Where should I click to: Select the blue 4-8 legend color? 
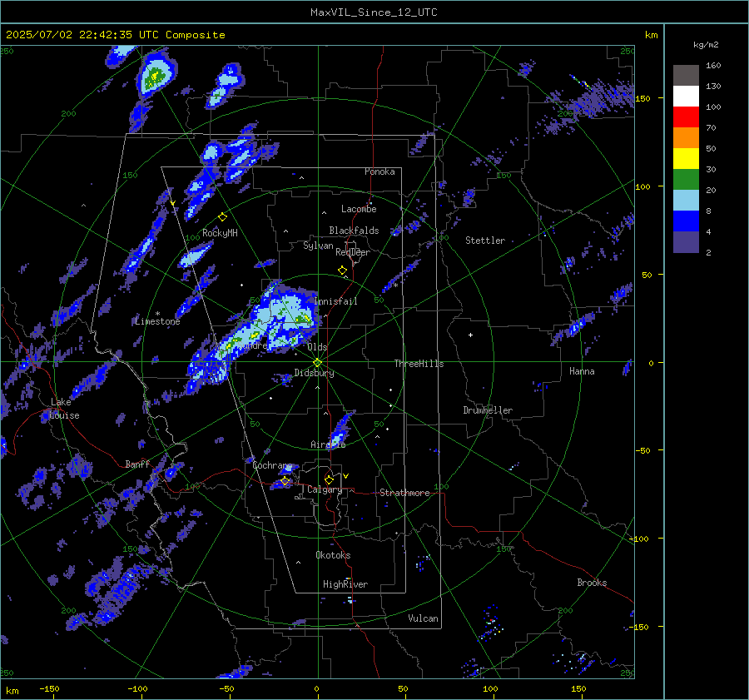686,221
